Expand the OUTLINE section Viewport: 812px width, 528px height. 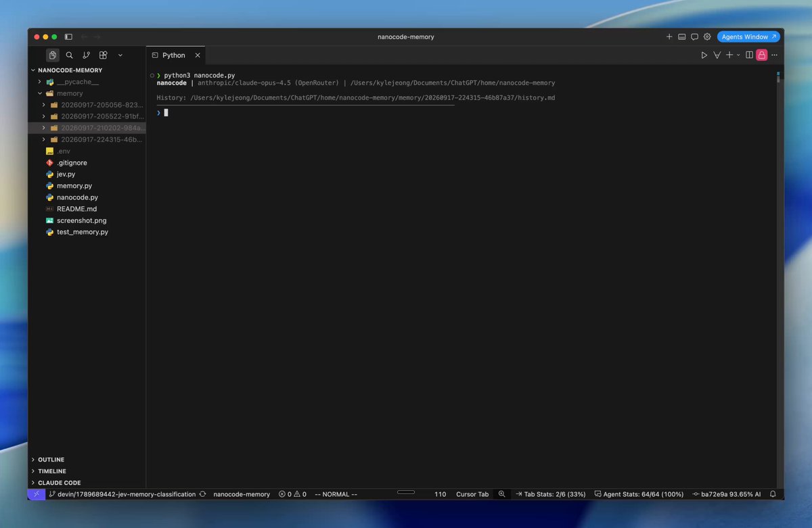click(87, 460)
